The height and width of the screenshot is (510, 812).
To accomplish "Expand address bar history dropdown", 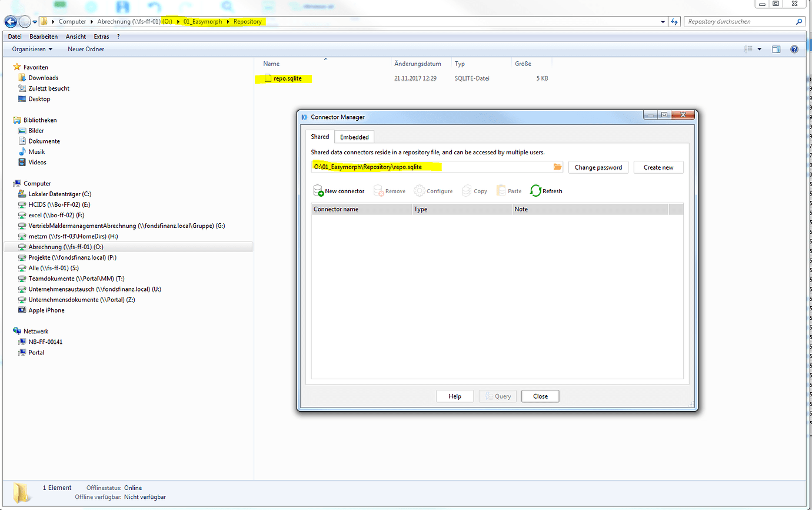I will point(663,22).
